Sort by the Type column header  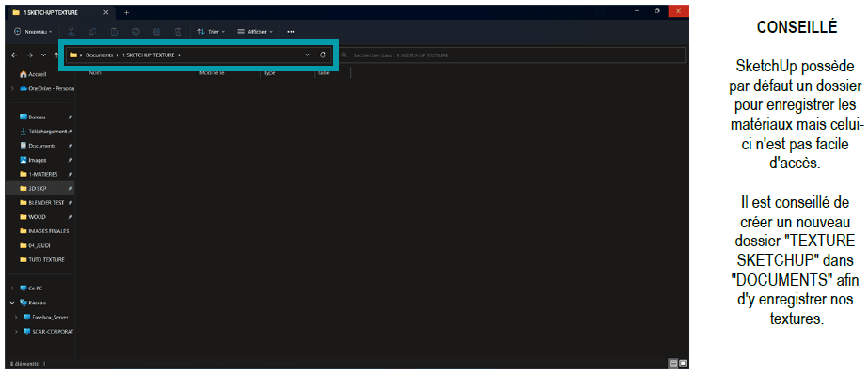[x=270, y=72]
